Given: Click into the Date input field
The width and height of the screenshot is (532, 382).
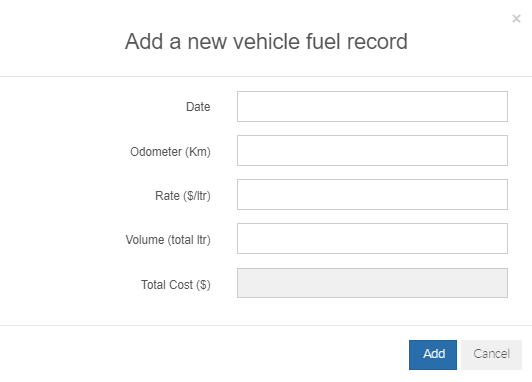Looking at the screenshot, I should coord(372,106).
